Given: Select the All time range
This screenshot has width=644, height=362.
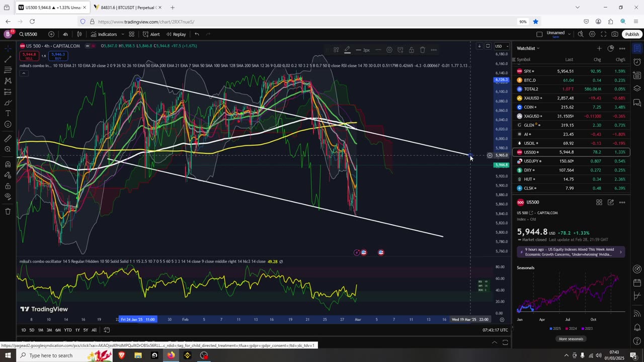Looking at the screenshot, I should pos(94,330).
